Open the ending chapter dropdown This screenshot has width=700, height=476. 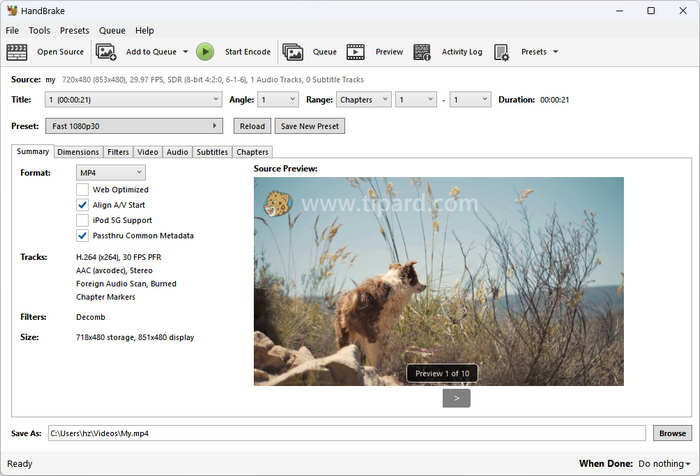pyautogui.click(x=471, y=100)
